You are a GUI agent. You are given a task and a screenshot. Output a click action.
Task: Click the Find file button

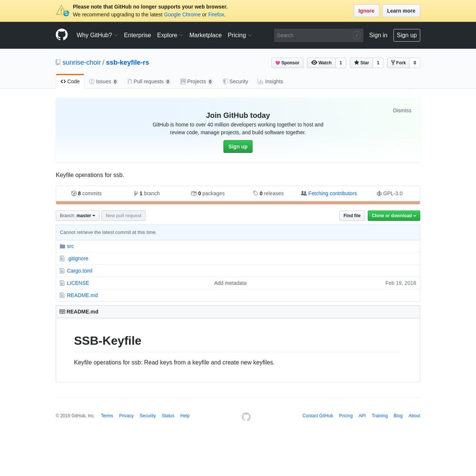pyautogui.click(x=352, y=216)
